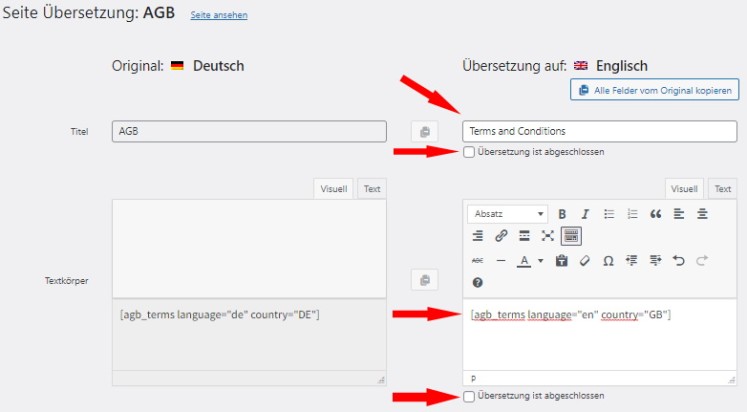Grab the English editor resize handle

click(731, 380)
